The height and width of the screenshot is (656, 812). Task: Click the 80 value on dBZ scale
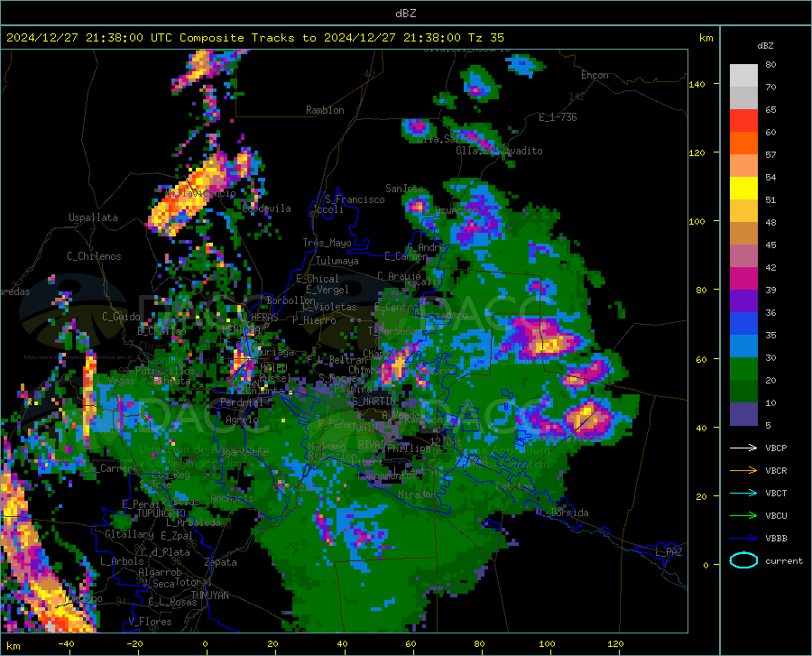click(770, 64)
